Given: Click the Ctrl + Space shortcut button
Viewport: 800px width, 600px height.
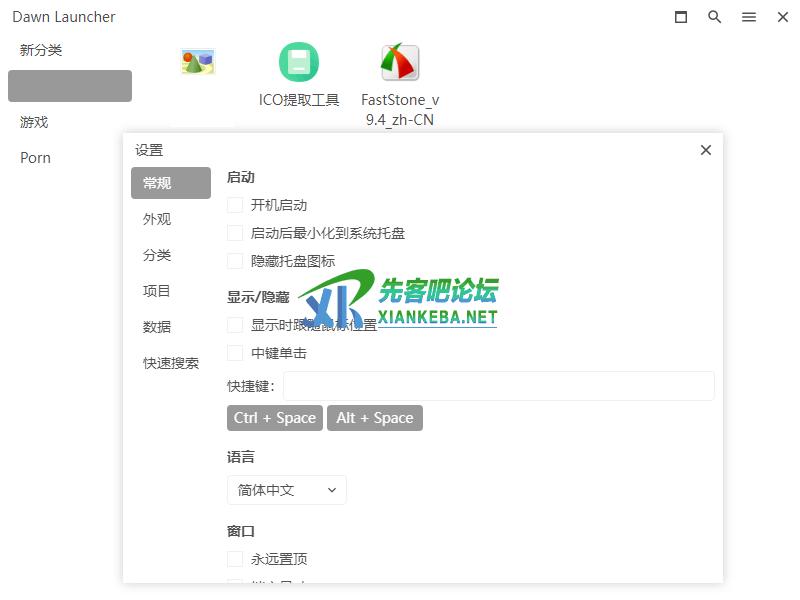Looking at the screenshot, I should coord(275,418).
